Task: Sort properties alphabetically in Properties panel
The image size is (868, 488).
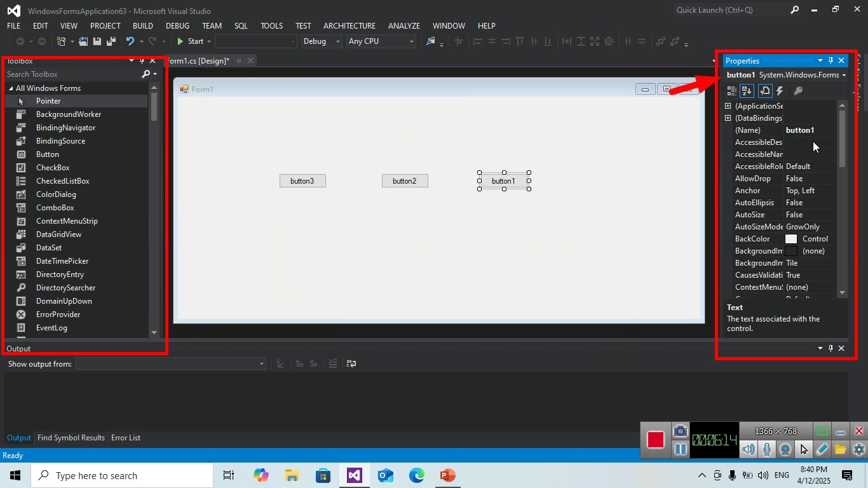Action: pos(747,91)
